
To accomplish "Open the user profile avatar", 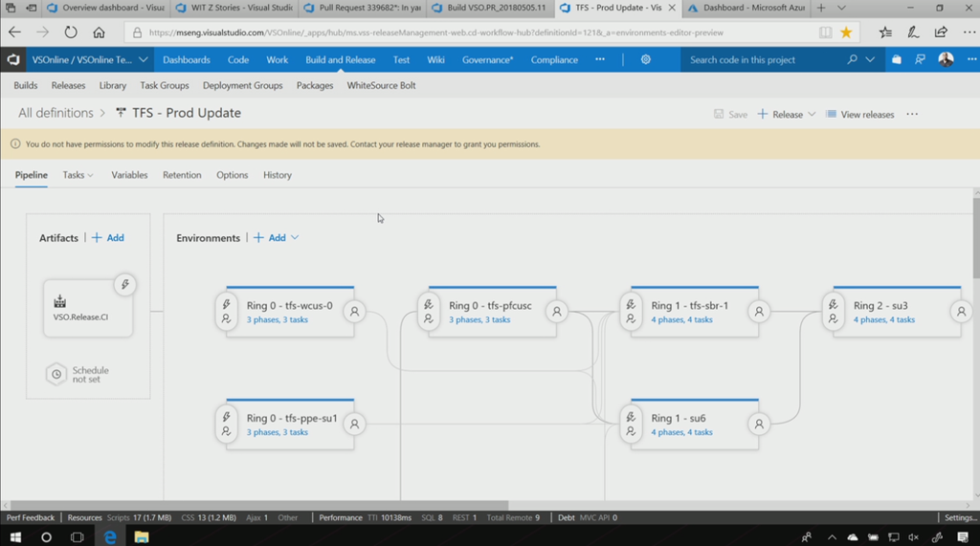I will pyautogui.click(x=946, y=59).
